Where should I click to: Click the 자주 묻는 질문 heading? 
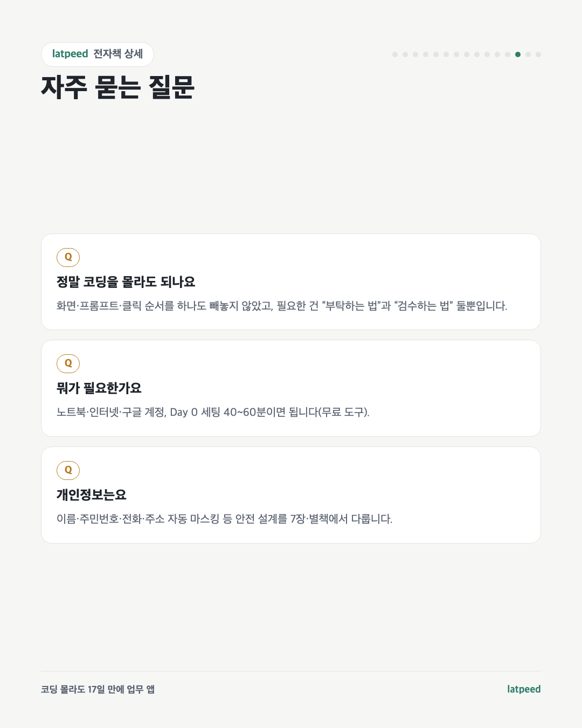click(118, 87)
